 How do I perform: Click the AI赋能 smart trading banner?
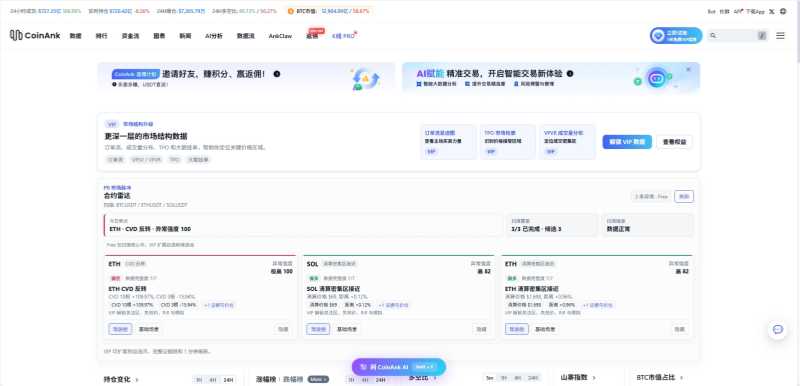click(551, 77)
